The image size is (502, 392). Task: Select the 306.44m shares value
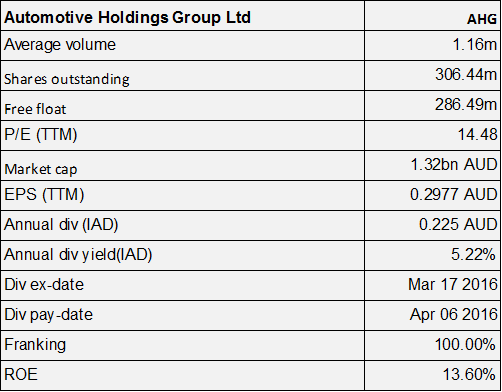tap(466, 74)
